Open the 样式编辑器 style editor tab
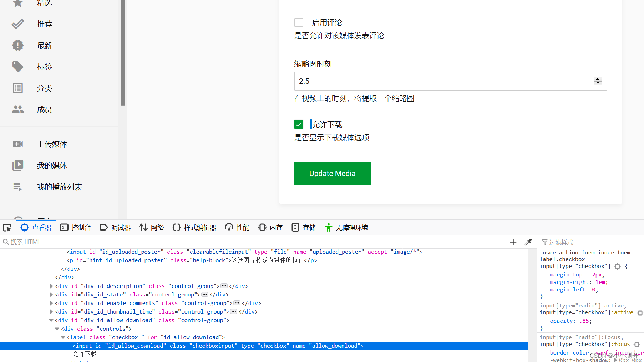The height and width of the screenshot is (362, 644). tap(194, 227)
